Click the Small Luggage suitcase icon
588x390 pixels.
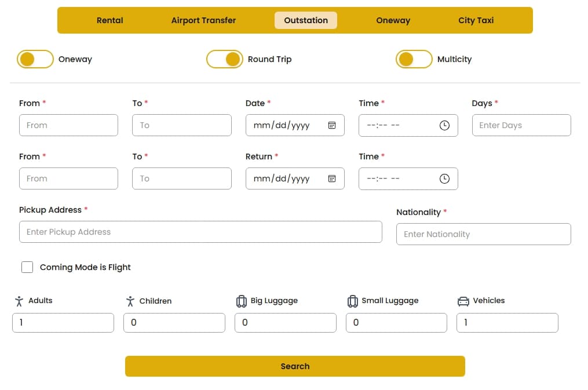pyautogui.click(x=352, y=301)
